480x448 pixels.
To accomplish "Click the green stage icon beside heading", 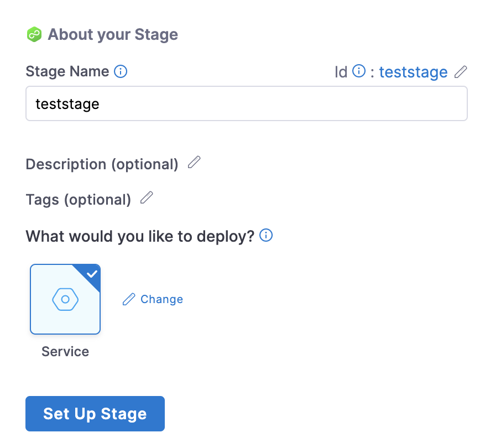I will (x=35, y=35).
